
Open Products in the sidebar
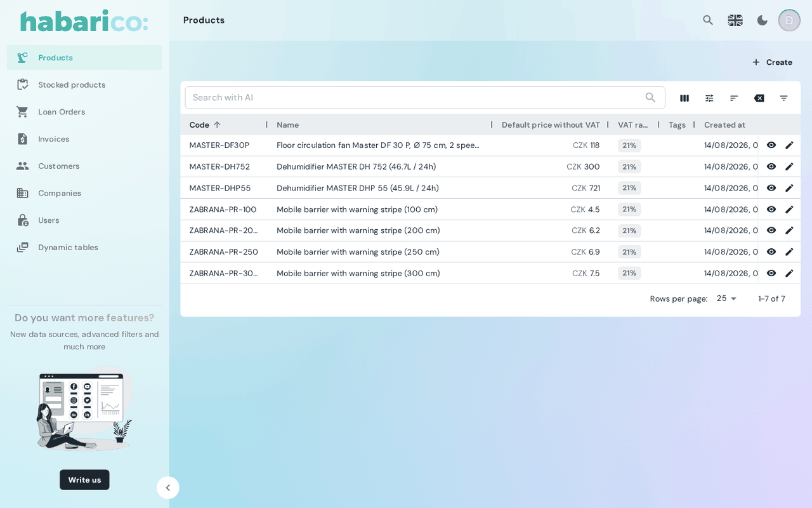[x=84, y=58]
